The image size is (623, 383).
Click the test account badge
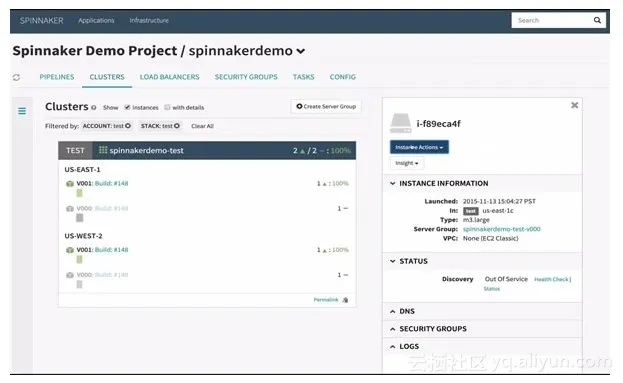click(471, 211)
